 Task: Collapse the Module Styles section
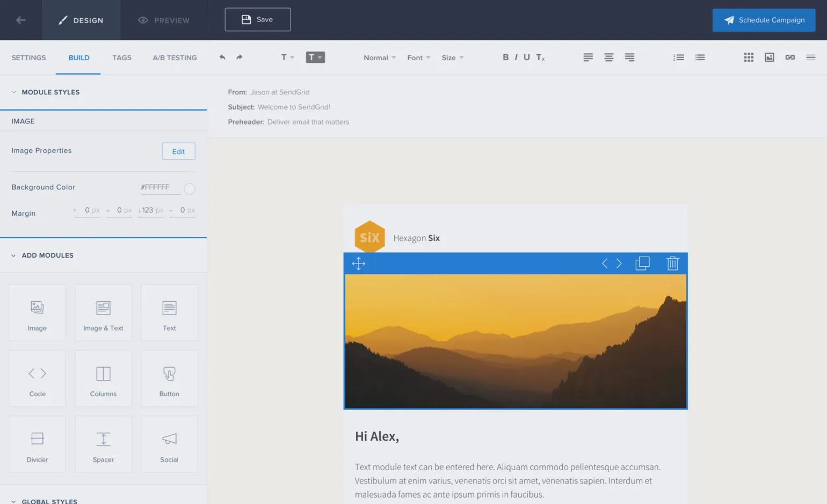13,92
